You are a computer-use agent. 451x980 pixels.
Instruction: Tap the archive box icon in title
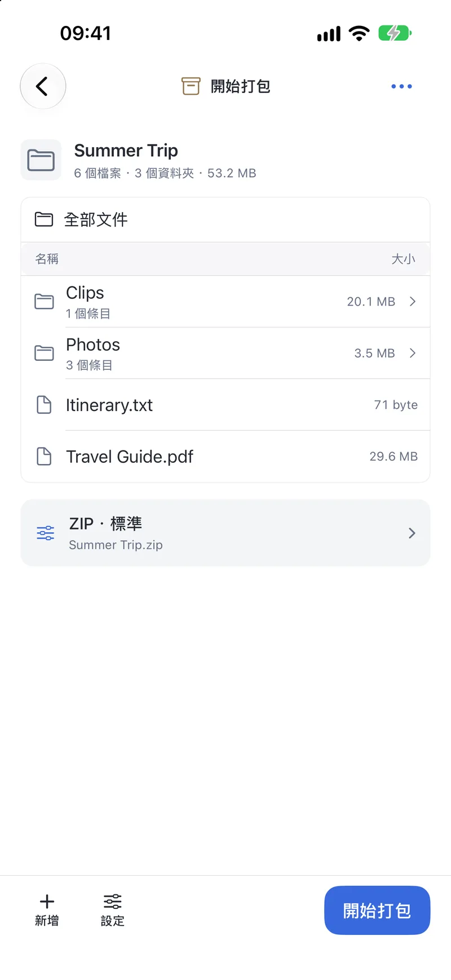pos(191,86)
